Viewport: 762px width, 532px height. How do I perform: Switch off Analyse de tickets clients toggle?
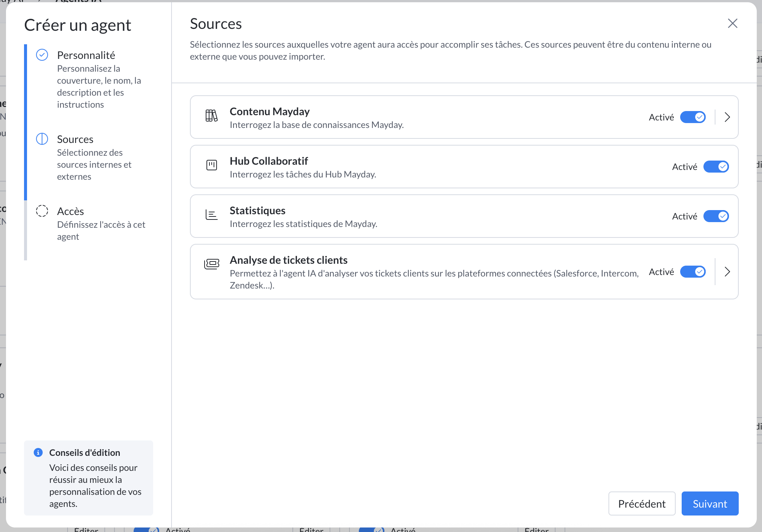[x=693, y=272]
